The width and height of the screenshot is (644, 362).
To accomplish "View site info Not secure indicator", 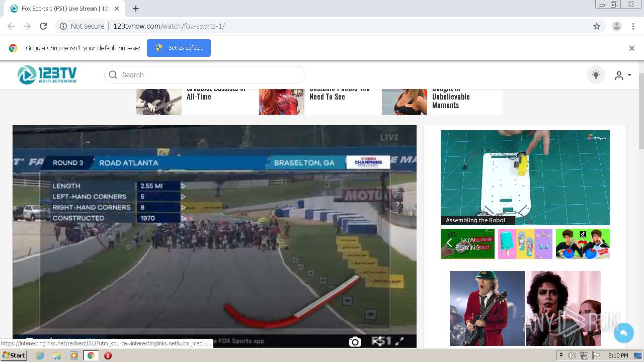I will click(x=82, y=26).
